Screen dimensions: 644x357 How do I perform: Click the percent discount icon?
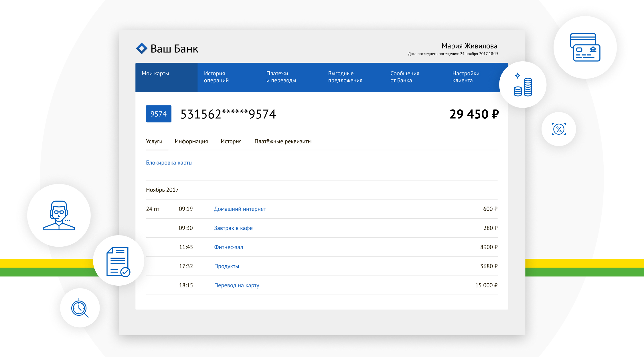[558, 129]
